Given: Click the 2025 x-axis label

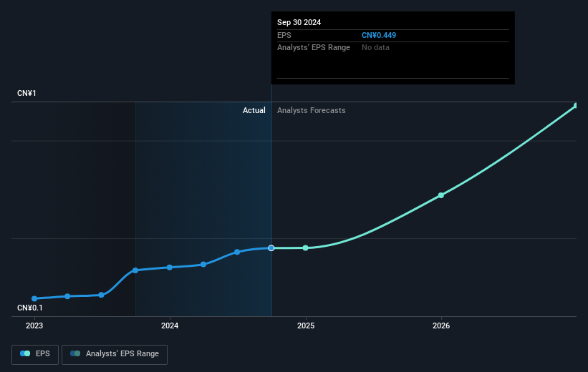Looking at the screenshot, I should pos(306,326).
